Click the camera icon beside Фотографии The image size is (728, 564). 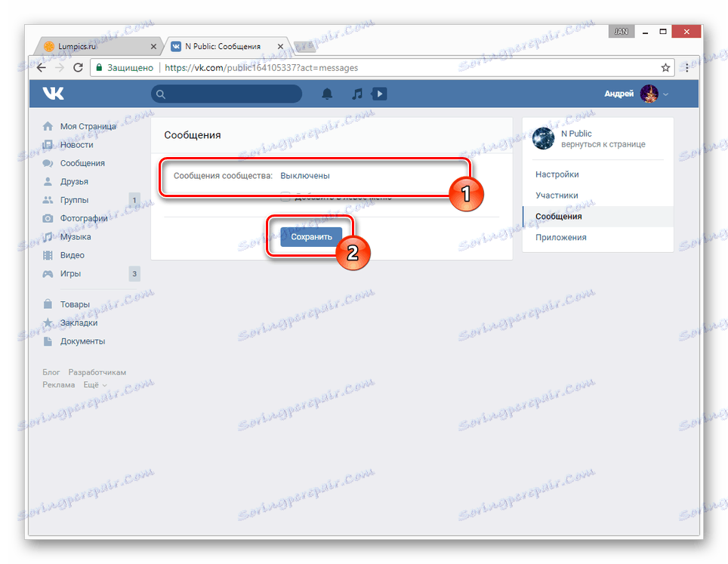tap(48, 218)
